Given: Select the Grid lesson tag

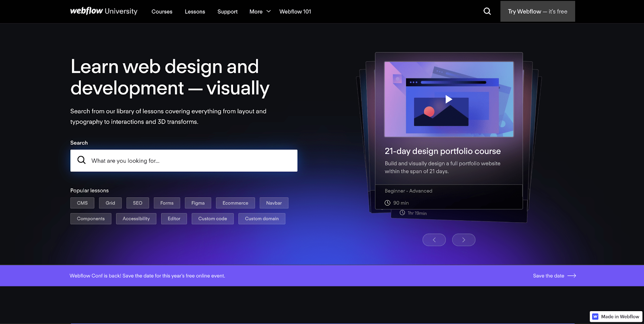Looking at the screenshot, I should click(x=110, y=203).
